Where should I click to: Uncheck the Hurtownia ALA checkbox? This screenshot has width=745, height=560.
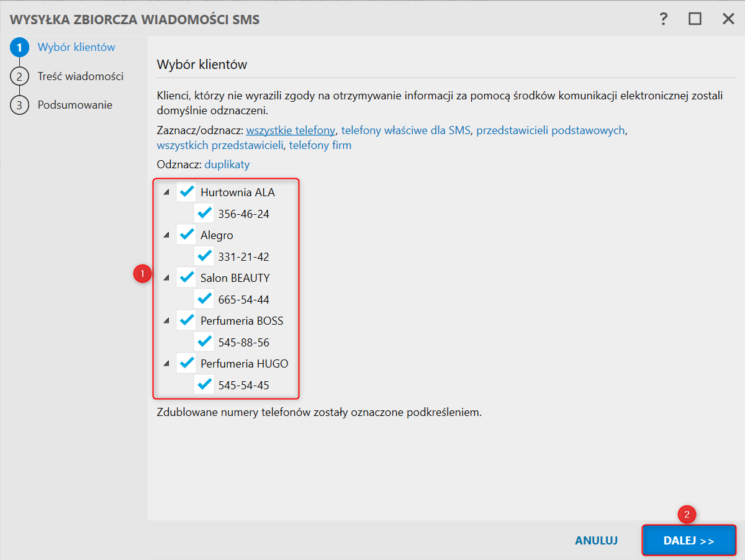tap(186, 192)
